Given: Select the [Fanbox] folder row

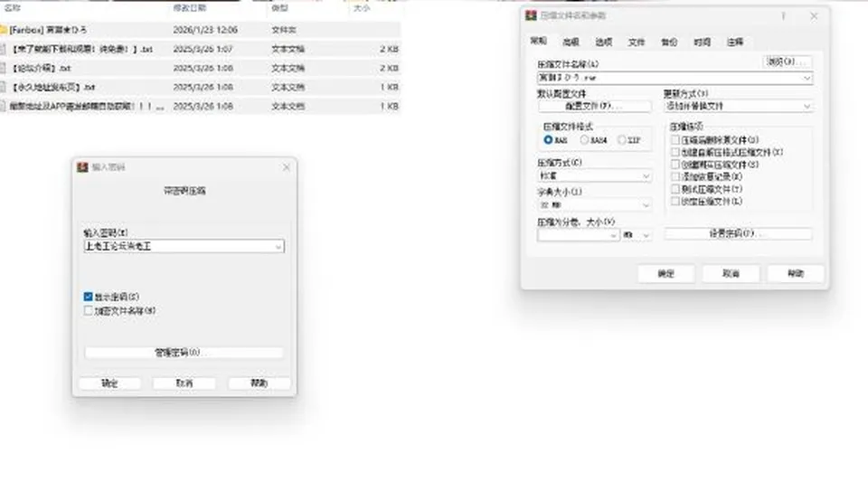Looking at the screenshot, I should [199, 30].
